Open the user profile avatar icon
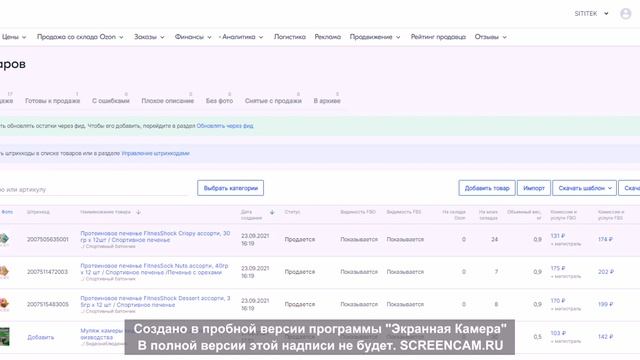This screenshot has width=640, height=360. [625, 14]
